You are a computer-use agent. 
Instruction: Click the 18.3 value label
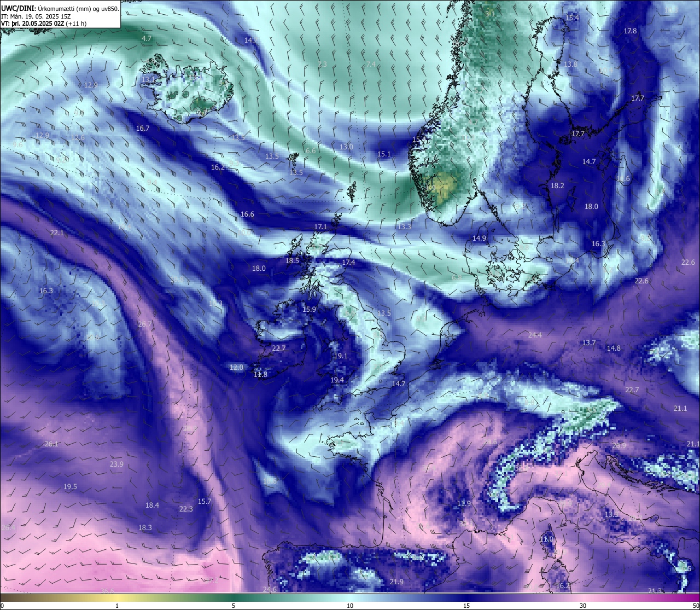point(145,528)
